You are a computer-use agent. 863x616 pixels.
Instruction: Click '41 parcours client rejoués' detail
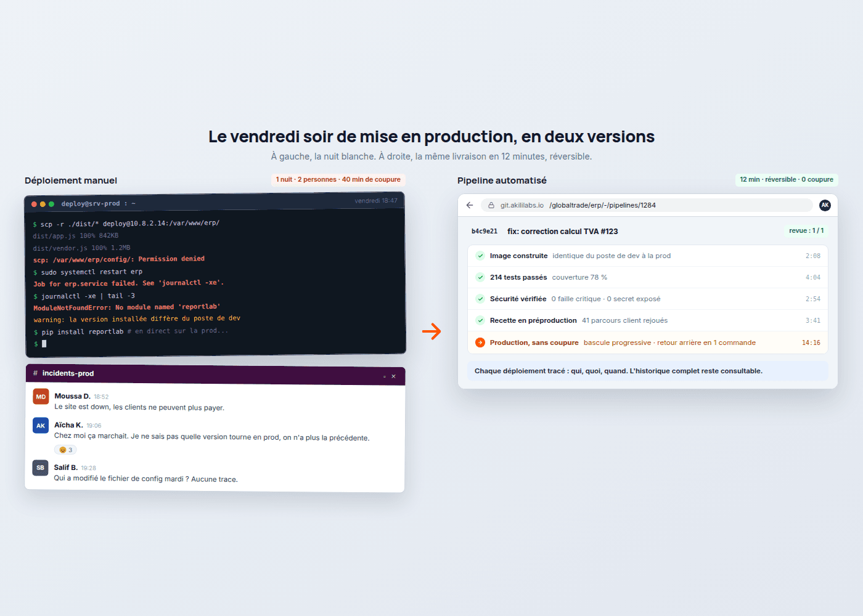tap(624, 320)
